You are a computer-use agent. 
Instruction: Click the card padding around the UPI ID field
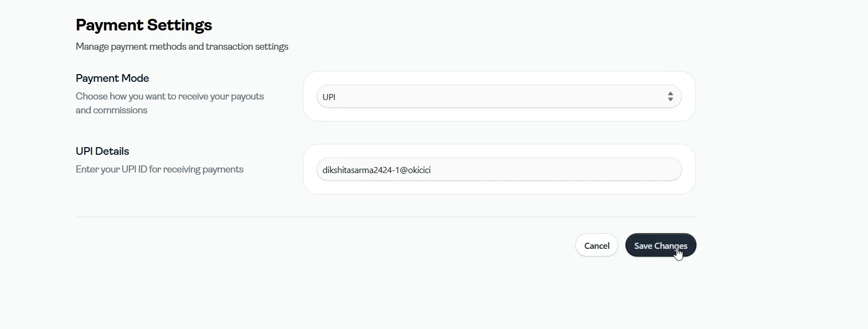(x=499, y=188)
